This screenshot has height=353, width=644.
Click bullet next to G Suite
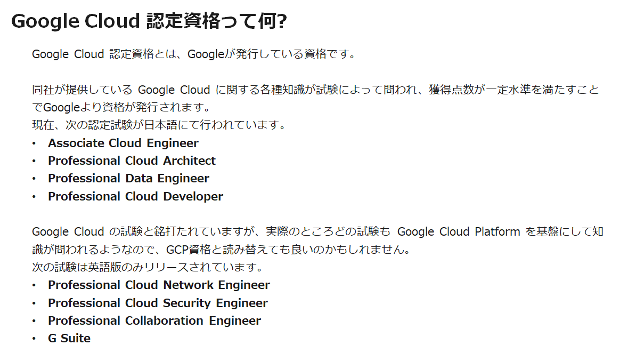(x=34, y=339)
